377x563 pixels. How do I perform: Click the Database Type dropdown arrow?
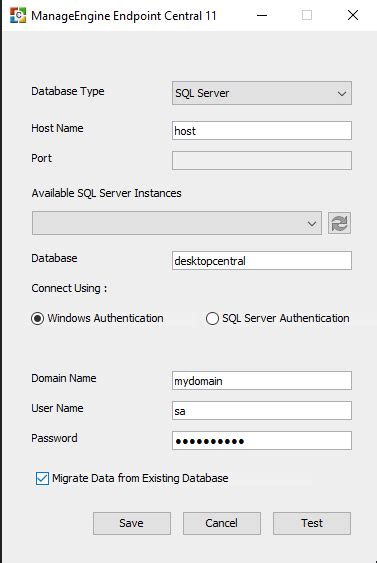point(341,93)
